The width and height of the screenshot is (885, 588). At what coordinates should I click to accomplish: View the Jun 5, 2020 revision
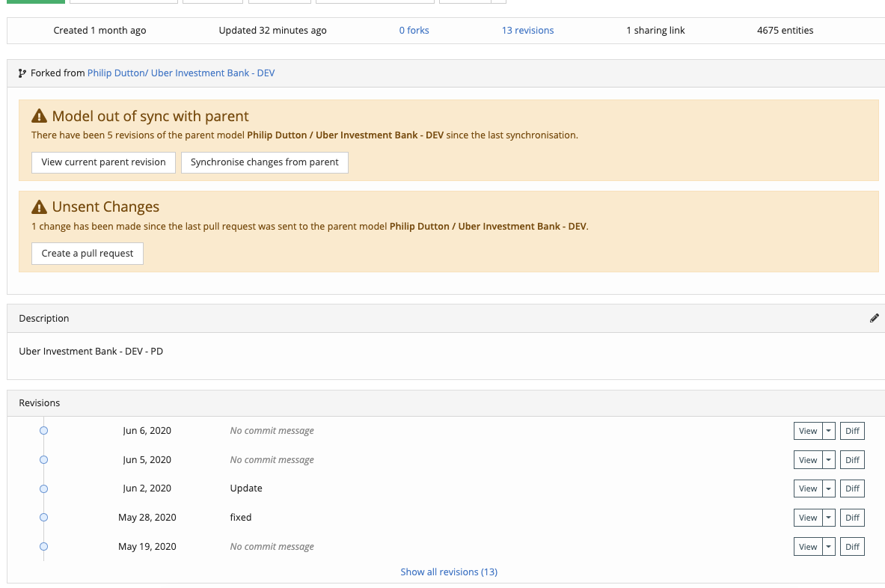[x=808, y=460]
